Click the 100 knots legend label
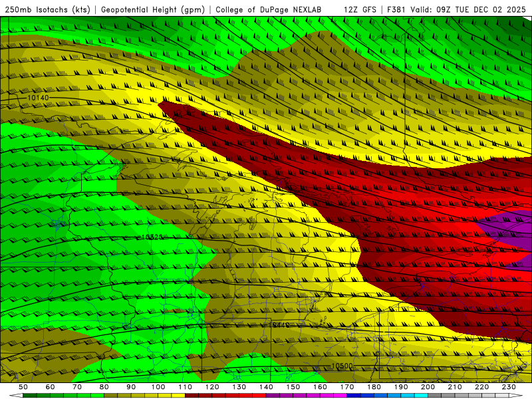This screenshot has width=532, height=399. pyautogui.click(x=158, y=387)
